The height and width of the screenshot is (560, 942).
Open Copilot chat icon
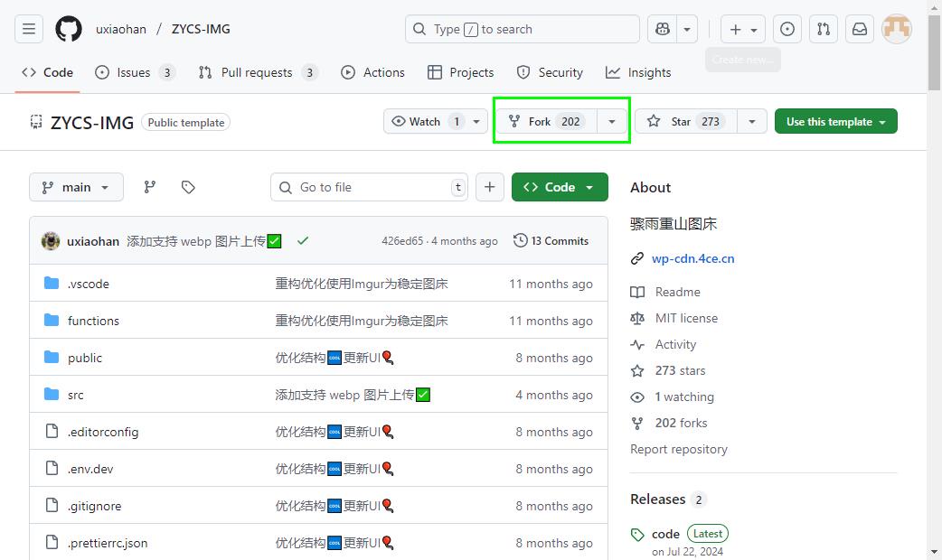click(663, 29)
